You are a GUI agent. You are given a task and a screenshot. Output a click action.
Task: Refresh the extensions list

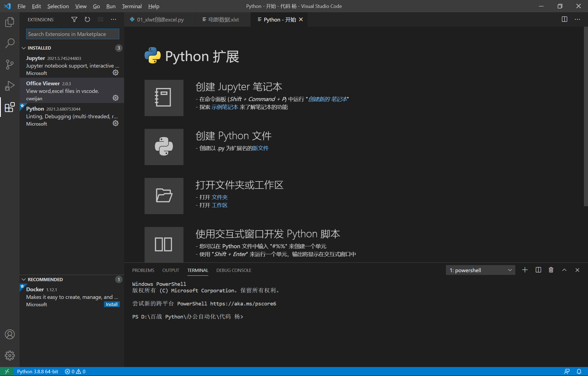click(x=87, y=19)
